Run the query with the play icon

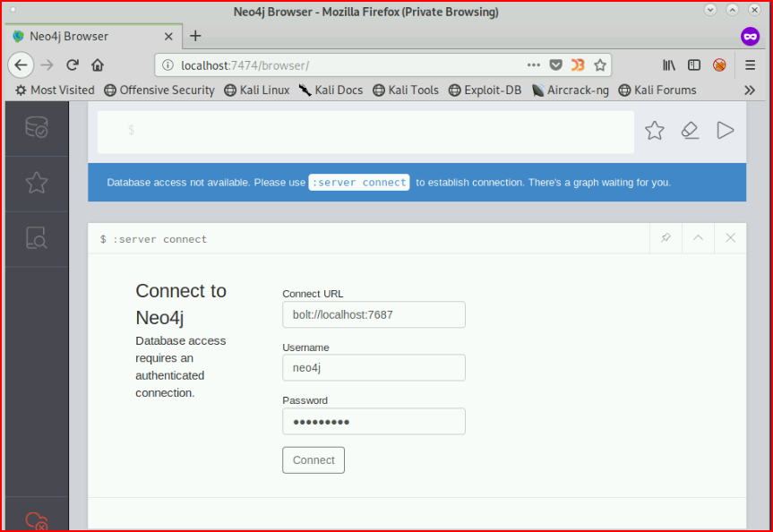click(x=725, y=130)
